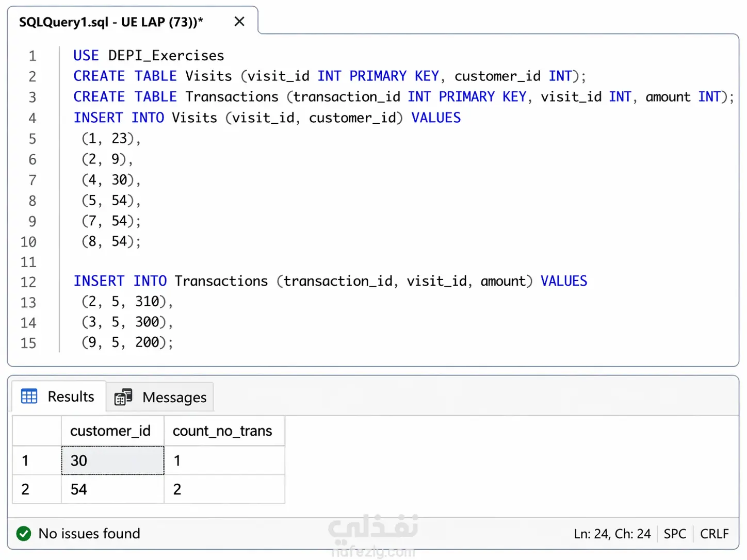747x560 pixels.
Task: Select result row header 2
Action: pos(37,489)
